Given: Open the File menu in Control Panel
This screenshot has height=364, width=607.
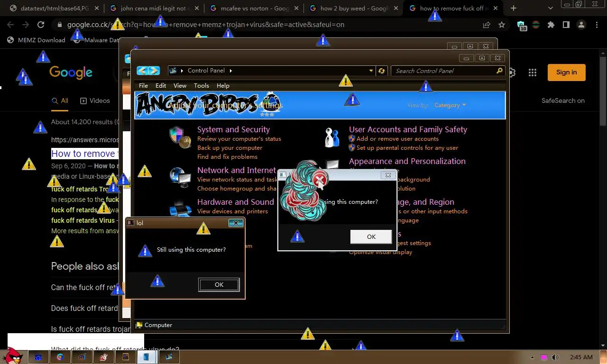Looking at the screenshot, I should pyautogui.click(x=143, y=86).
